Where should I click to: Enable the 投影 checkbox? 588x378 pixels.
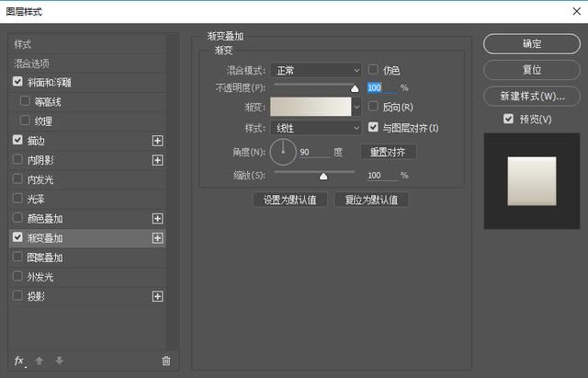(17, 296)
